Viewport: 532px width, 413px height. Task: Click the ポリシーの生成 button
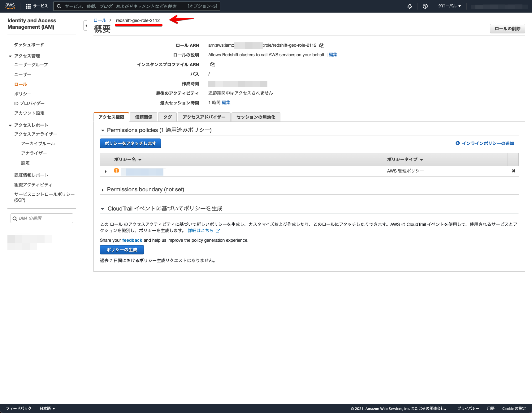[x=122, y=249]
